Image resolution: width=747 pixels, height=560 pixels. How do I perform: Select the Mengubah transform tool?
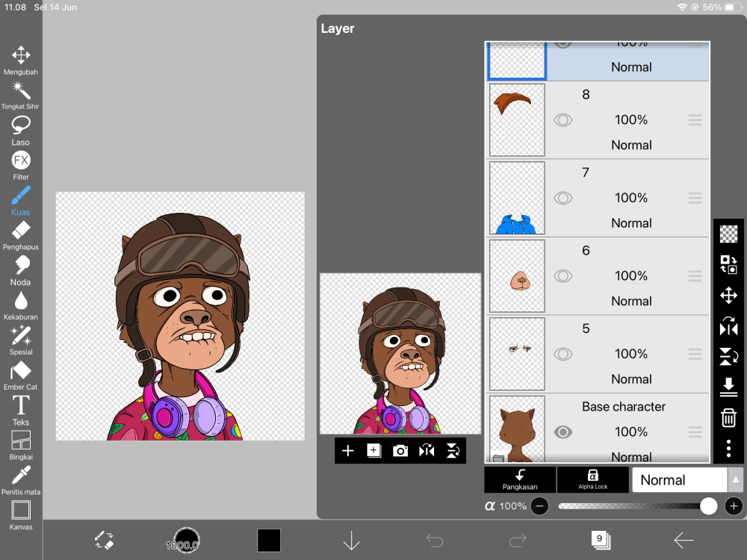click(20, 60)
